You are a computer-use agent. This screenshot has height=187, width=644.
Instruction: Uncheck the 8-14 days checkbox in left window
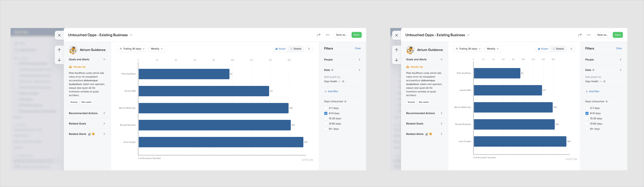(326, 113)
